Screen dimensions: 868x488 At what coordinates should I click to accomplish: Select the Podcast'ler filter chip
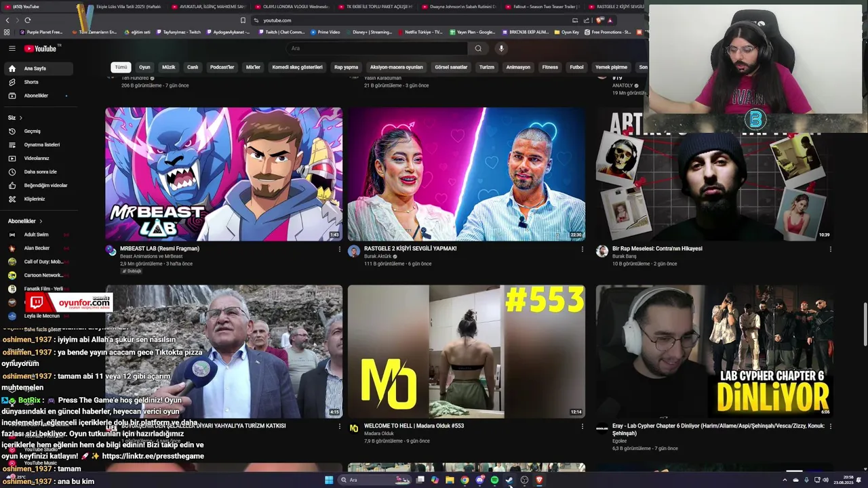click(x=222, y=67)
